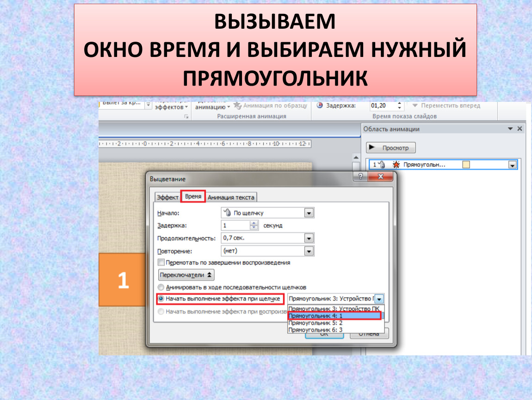Click the yellow timing bar in animation pane

point(466,164)
